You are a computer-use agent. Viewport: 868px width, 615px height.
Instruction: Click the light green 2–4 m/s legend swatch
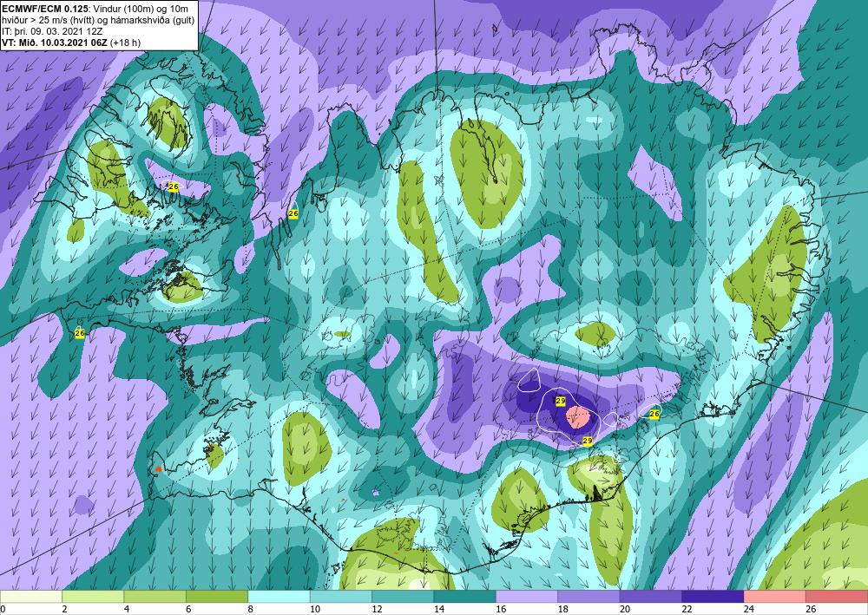pyautogui.click(x=93, y=597)
